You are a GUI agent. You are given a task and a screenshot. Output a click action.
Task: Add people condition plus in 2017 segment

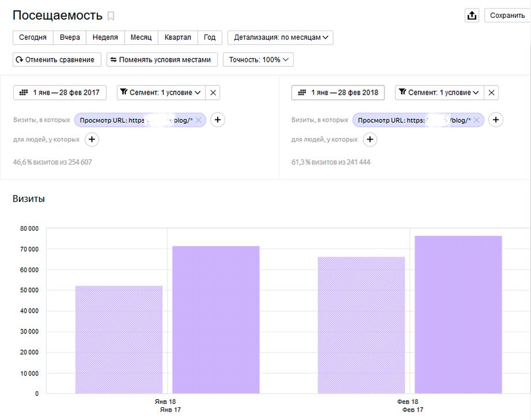pyautogui.click(x=92, y=139)
